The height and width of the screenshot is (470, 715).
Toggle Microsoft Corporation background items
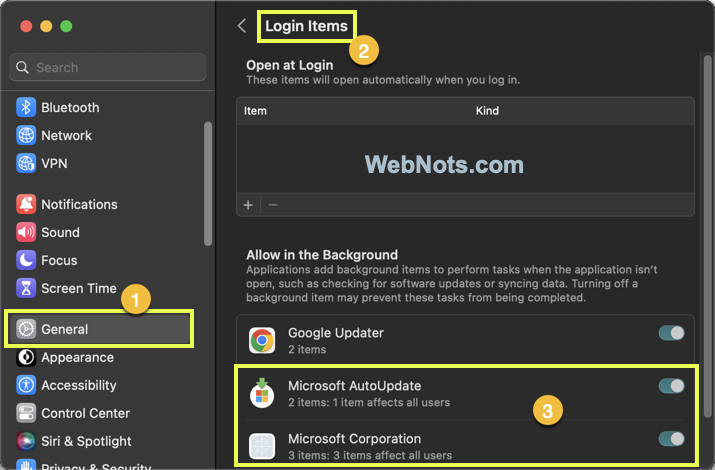[x=671, y=439]
